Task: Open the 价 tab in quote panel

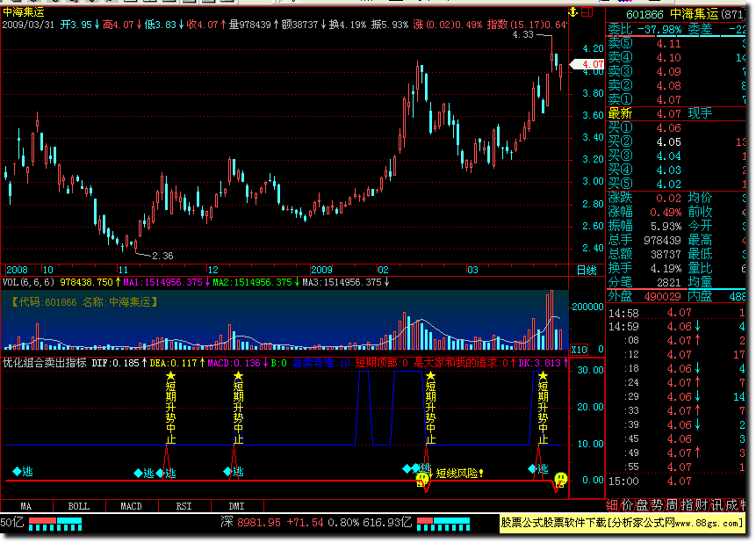Action: pyautogui.click(x=627, y=505)
